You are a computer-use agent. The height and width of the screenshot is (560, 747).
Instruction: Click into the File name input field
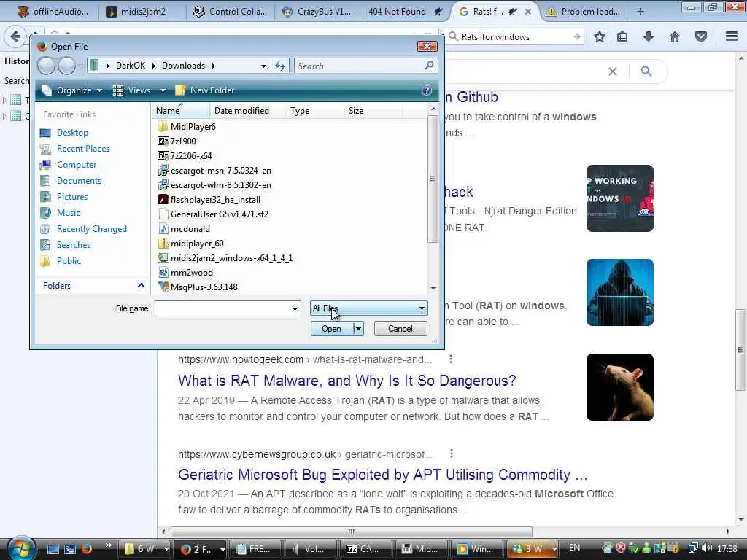pos(222,308)
